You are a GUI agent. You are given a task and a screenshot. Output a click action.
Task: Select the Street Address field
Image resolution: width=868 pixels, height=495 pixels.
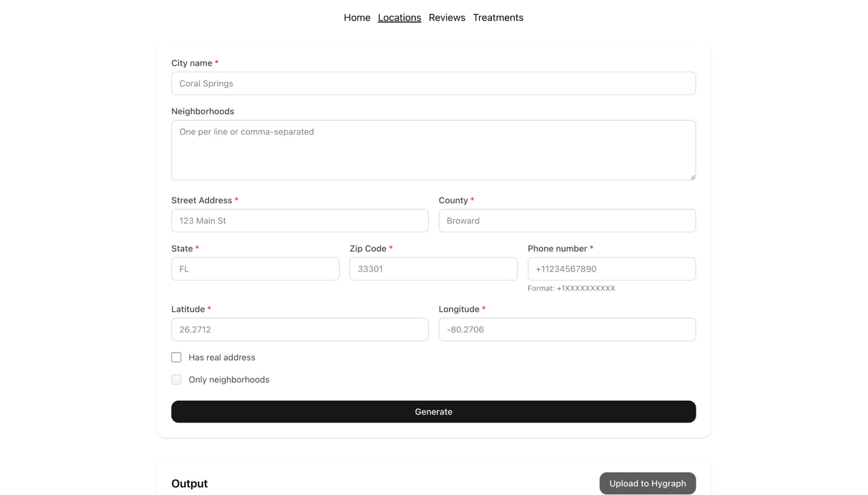coord(300,221)
